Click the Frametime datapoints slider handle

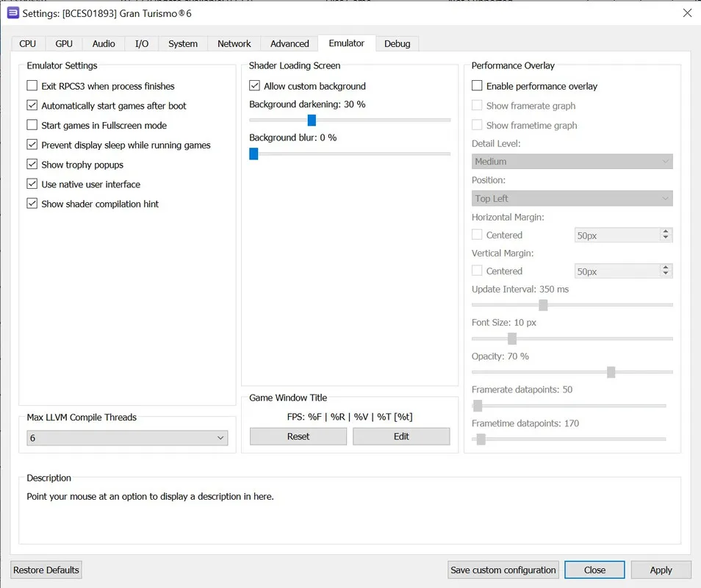point(481,439)
